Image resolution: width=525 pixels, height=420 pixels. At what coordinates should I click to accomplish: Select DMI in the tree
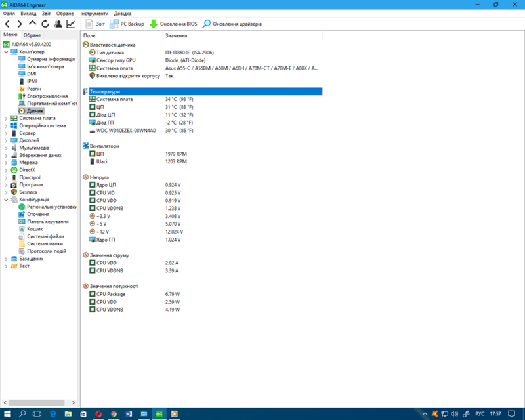click(x=31, y=73)
